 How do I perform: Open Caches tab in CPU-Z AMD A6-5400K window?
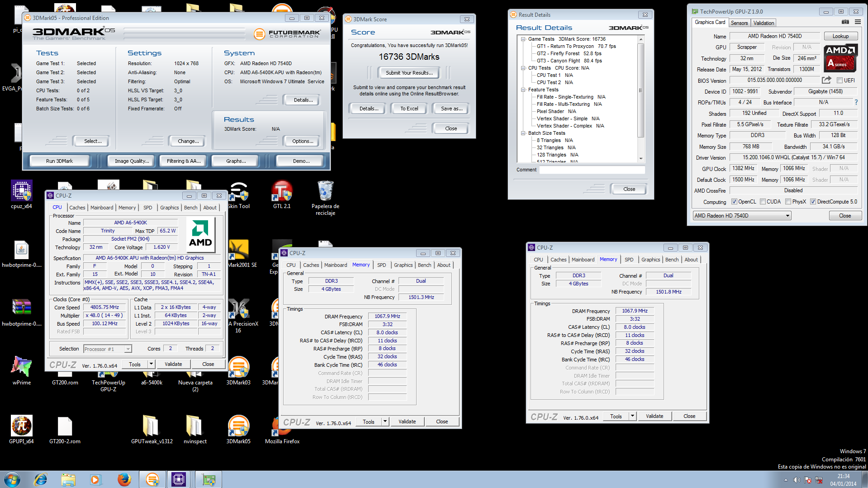pos(77,208)
